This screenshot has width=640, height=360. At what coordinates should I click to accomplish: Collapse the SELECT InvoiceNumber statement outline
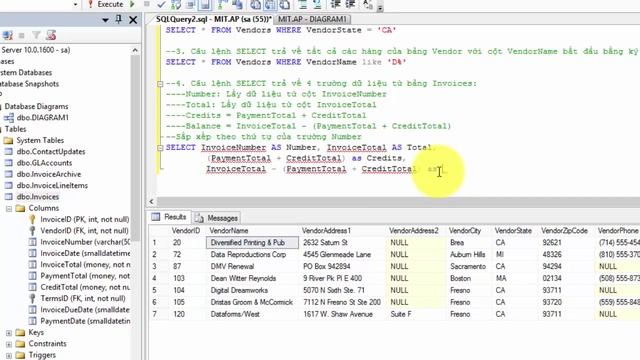[x=160, y=148]
